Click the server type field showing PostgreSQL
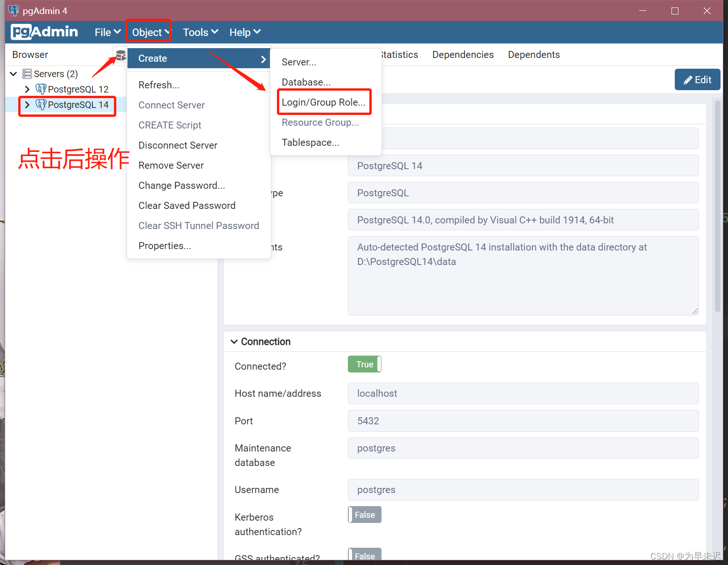The height and width of the screenshot is (565, 728). point(523,193)
